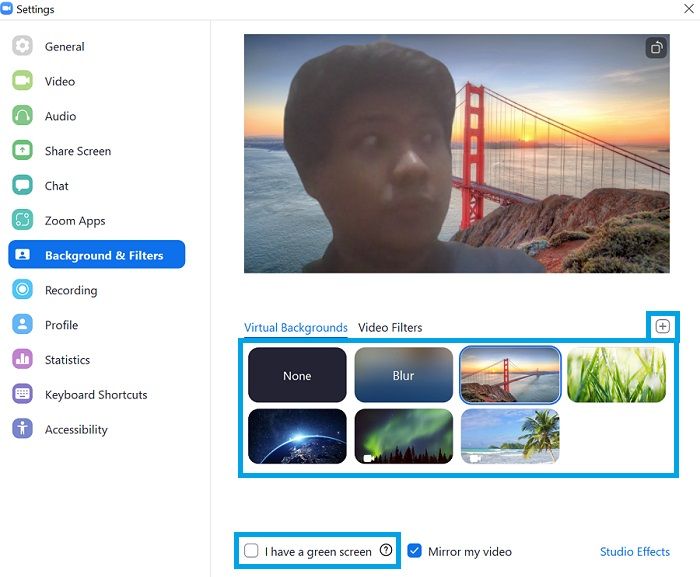The width and height of the screenshot is (700, 577).
Task: Open the Keyboard Shortcuts settings section
Action: click(96, 394)
